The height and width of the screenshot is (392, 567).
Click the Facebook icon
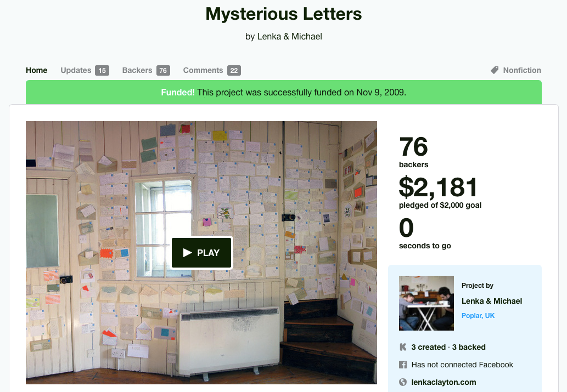(403, 365)
